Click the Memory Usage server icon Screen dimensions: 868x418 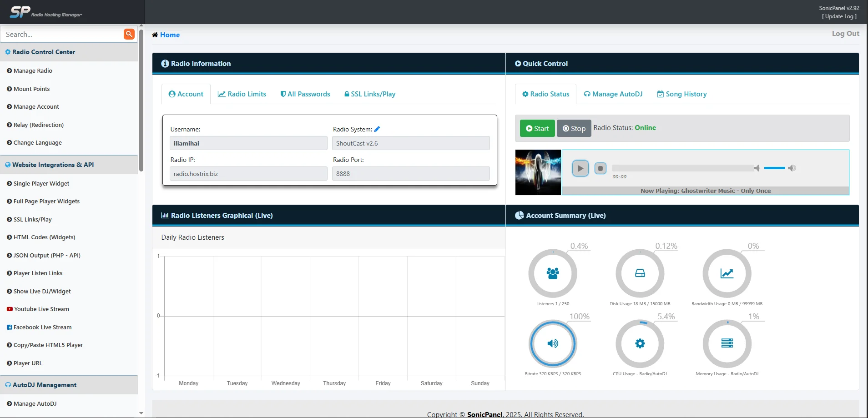[727, 343]
